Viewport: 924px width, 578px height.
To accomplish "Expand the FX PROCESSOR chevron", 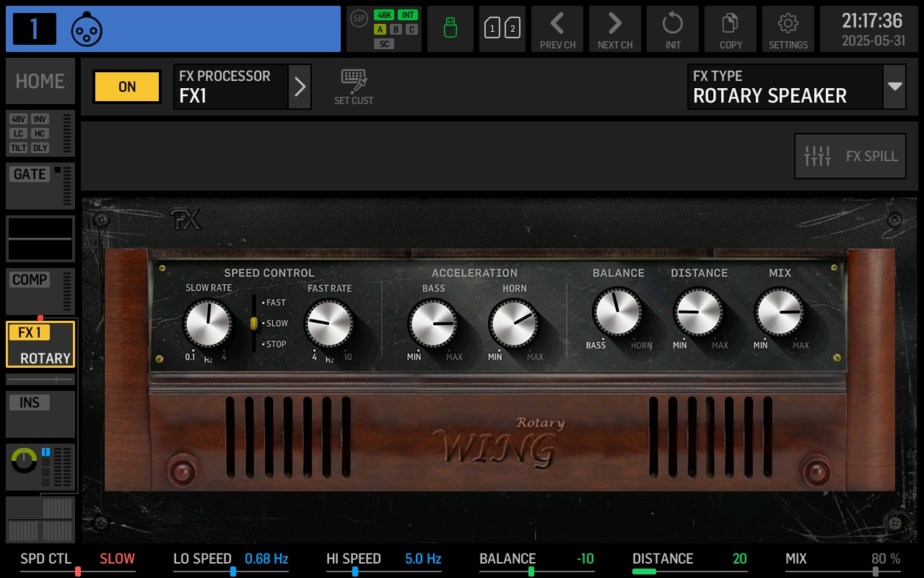I will tap(300, 87).
